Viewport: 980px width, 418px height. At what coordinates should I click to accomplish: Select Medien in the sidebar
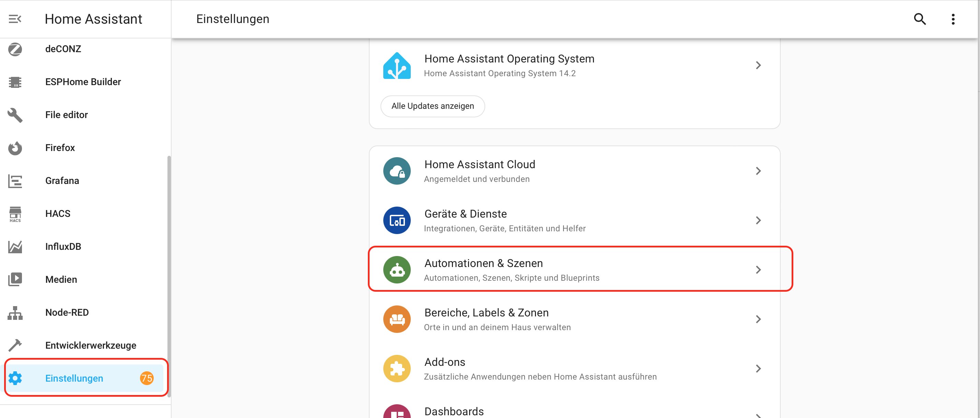coord(61,280)
